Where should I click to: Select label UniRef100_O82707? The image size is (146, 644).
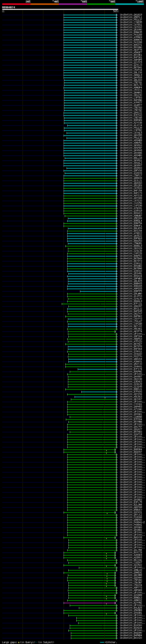131,314
